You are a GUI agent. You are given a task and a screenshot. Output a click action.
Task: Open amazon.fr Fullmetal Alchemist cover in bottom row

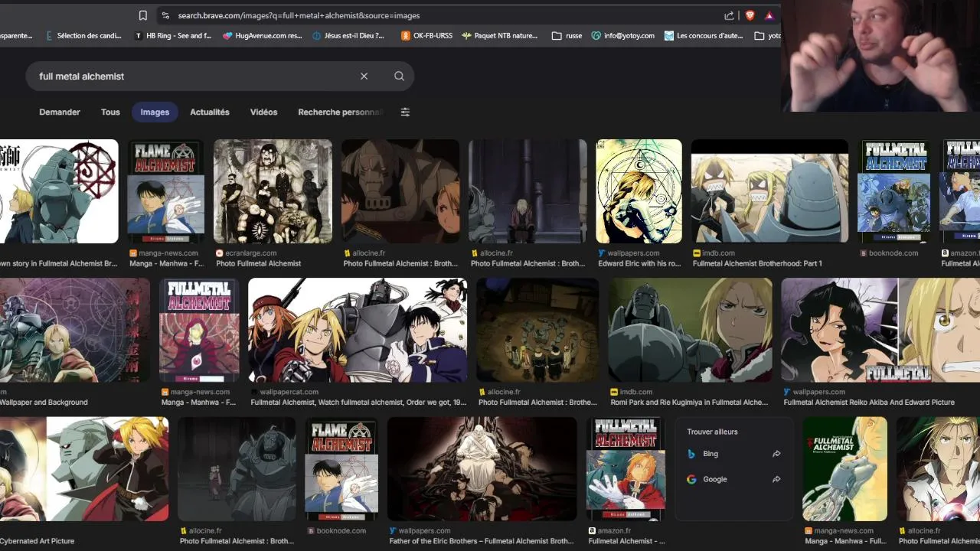click(626, 468)
